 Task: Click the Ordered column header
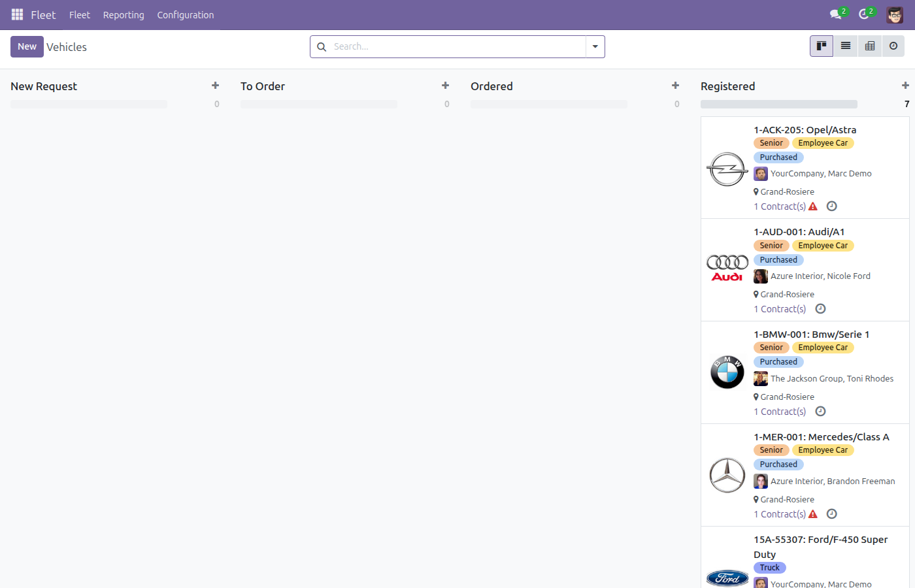(x=491, y=86)
